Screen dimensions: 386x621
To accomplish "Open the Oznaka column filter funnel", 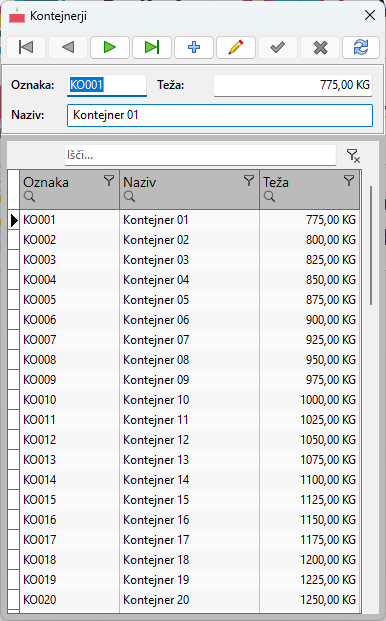I will [109, 181].
